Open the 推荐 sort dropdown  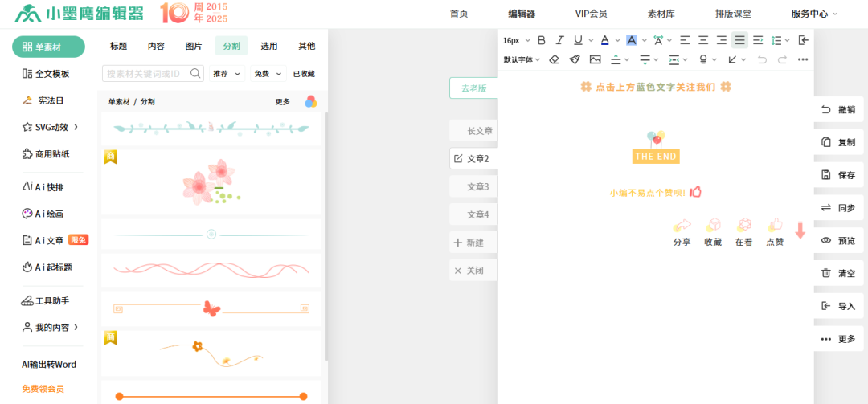click(227, 74)
